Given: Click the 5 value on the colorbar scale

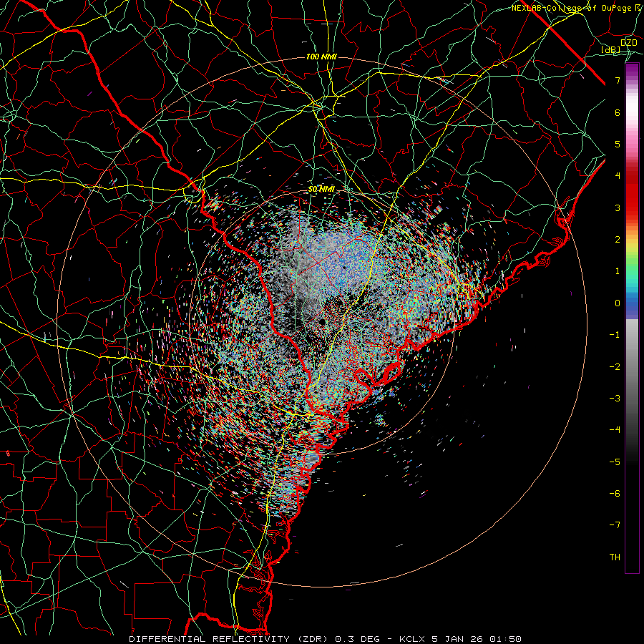Looking at the screenshot, I should (x=618, y=145).
